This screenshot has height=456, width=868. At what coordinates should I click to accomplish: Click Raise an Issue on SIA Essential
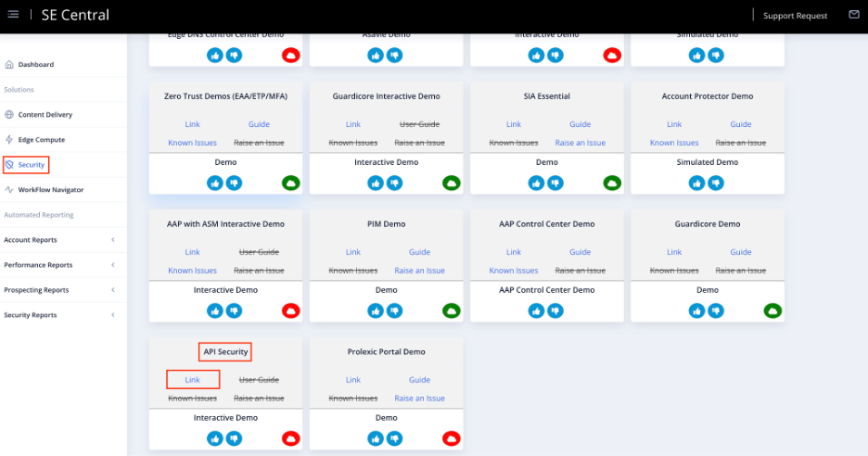click(x=581, y=142)
